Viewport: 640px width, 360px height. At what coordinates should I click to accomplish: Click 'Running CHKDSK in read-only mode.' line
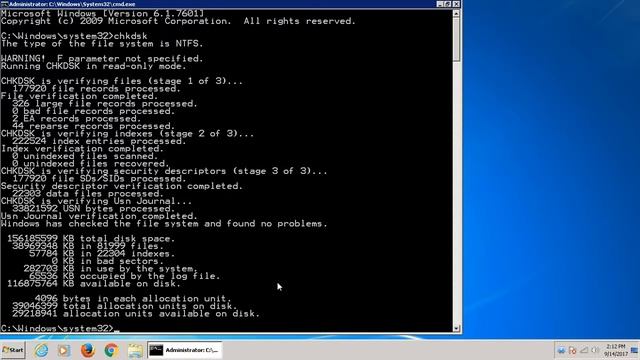coord(93,66)
